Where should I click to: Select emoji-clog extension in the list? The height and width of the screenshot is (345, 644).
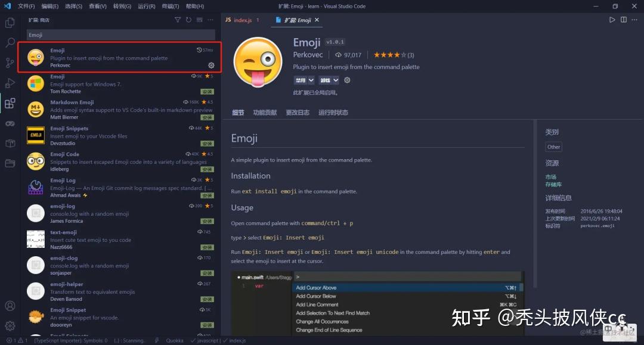[119, 265]
